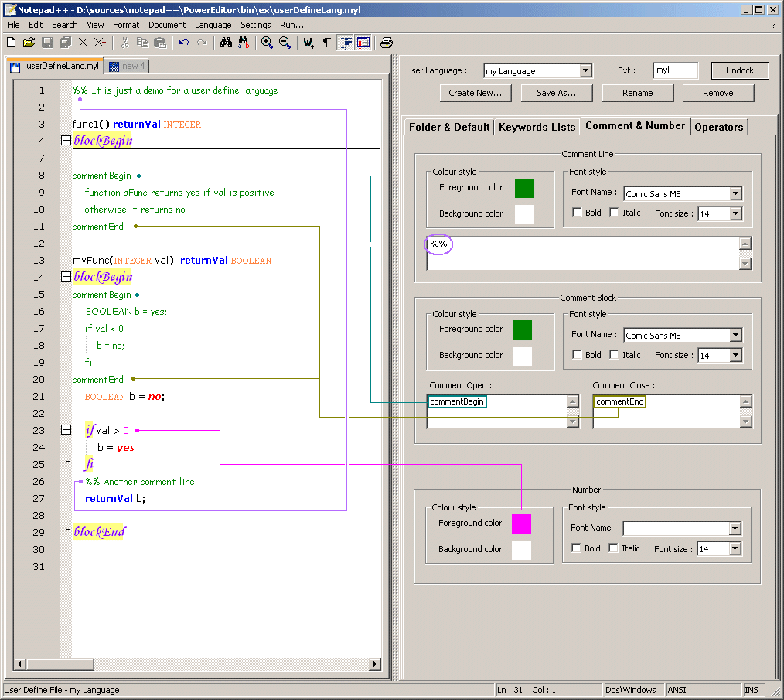This screenshot has height=700, width=784.
Task: Click the Find binoculars icon
Action: click(225, 43)
